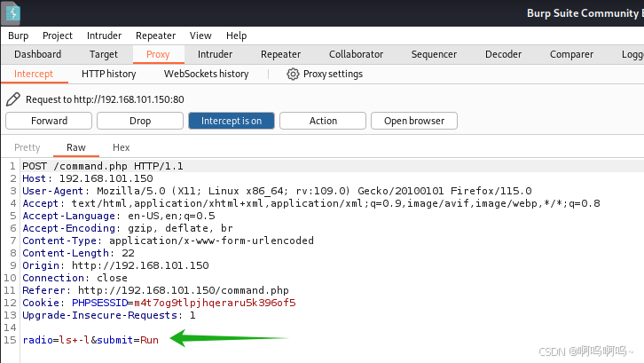This screenshot has height=363, width=644.
Task: Open the Decoder tab
Action: [503, 54]
